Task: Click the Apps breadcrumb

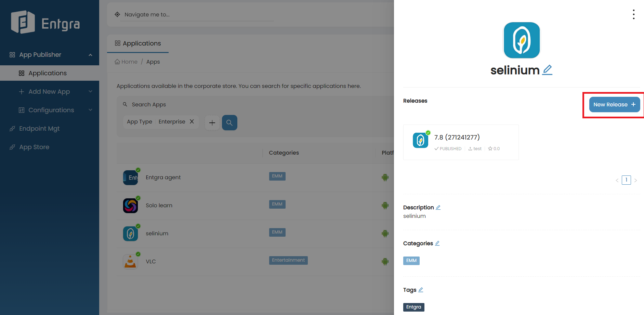Action: point(153,62)
